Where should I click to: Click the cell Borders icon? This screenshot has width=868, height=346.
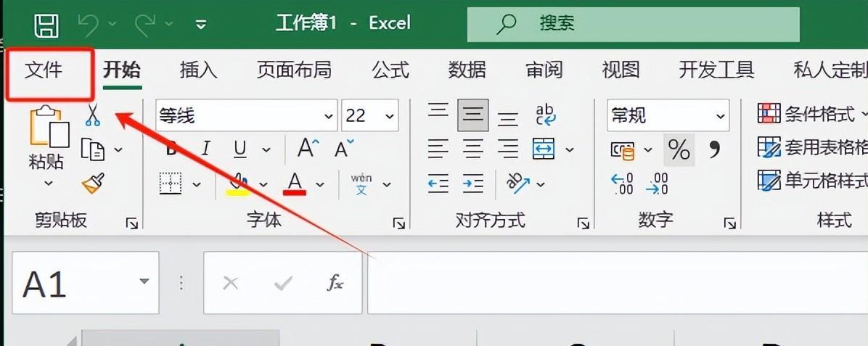pyautogui.click(x=171, y=184)
